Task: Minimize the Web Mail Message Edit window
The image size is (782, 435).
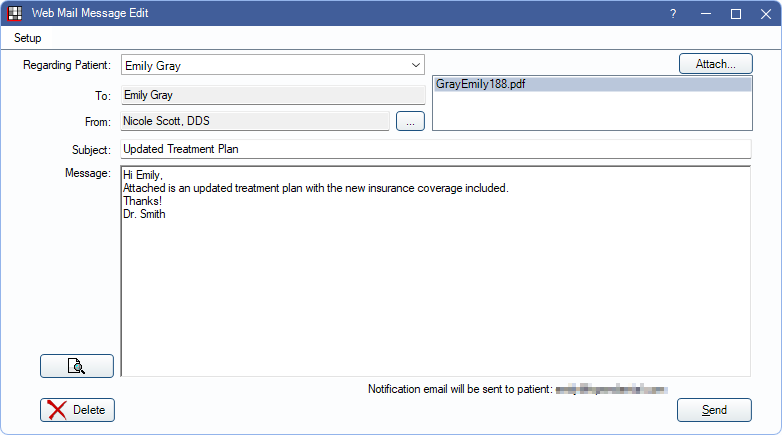Action: [704, 14]
